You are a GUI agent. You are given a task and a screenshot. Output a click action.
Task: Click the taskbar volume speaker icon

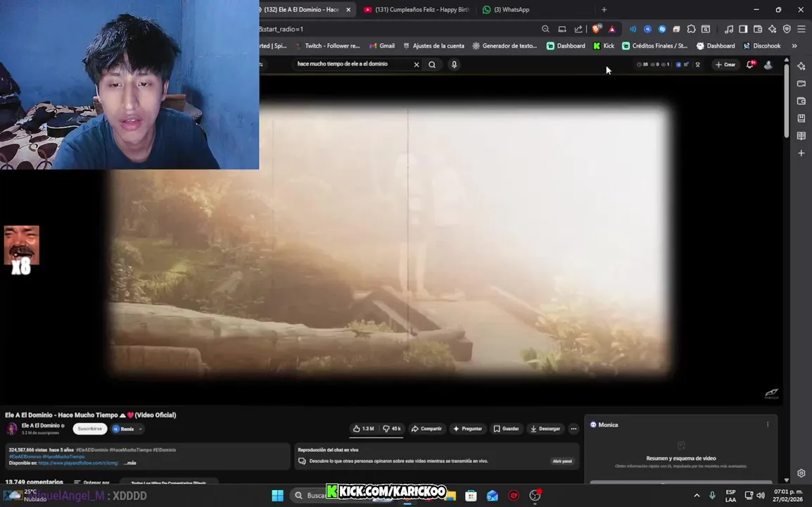761,496
